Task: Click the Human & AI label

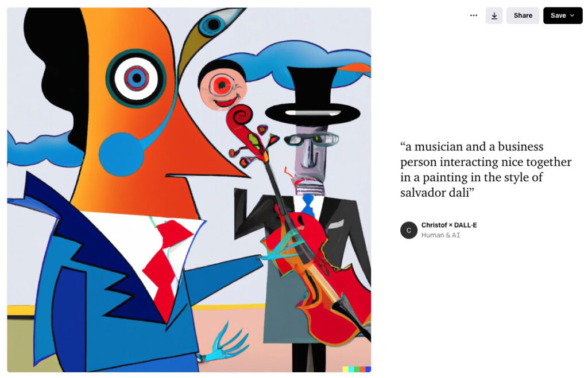Action: (x=440, y=235)
